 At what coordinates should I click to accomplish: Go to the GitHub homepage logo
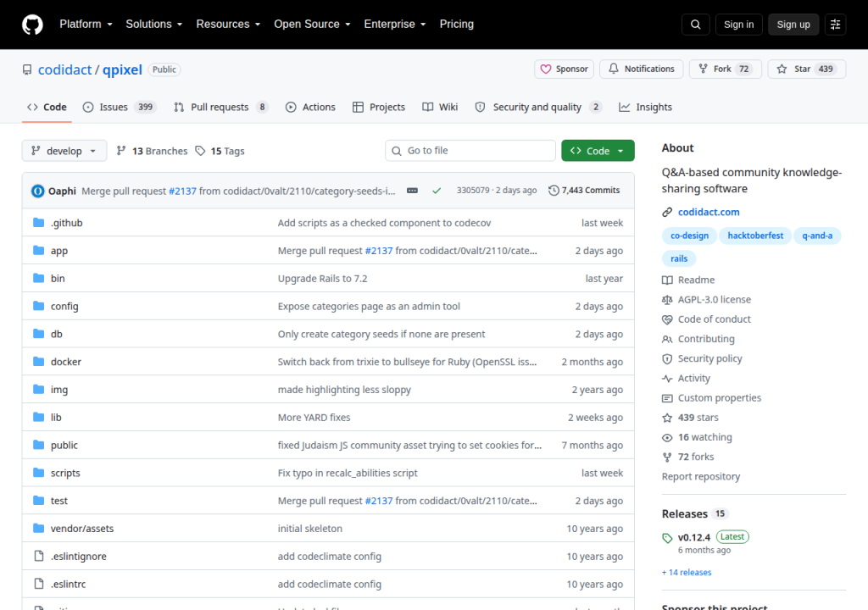pos(32,25)
